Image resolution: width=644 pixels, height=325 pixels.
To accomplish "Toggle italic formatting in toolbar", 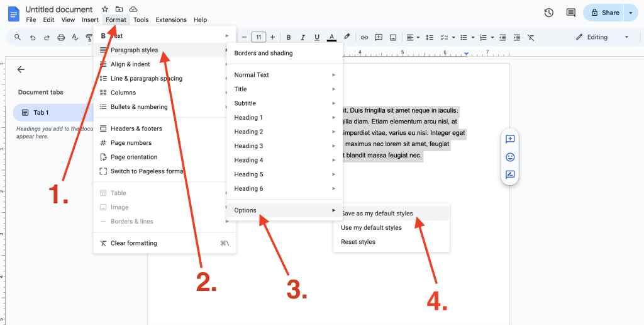I will (x=303, y=37).
